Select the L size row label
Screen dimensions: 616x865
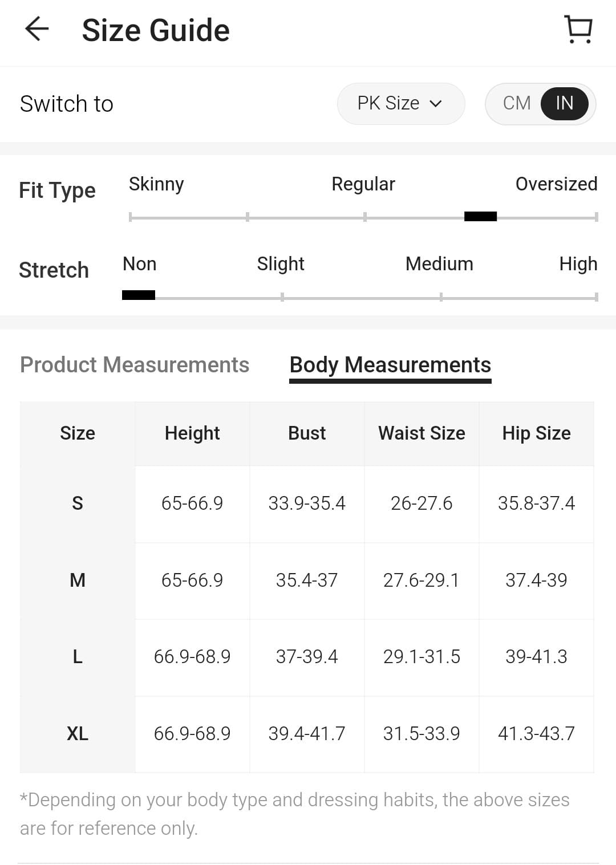(x=78, y=657)
